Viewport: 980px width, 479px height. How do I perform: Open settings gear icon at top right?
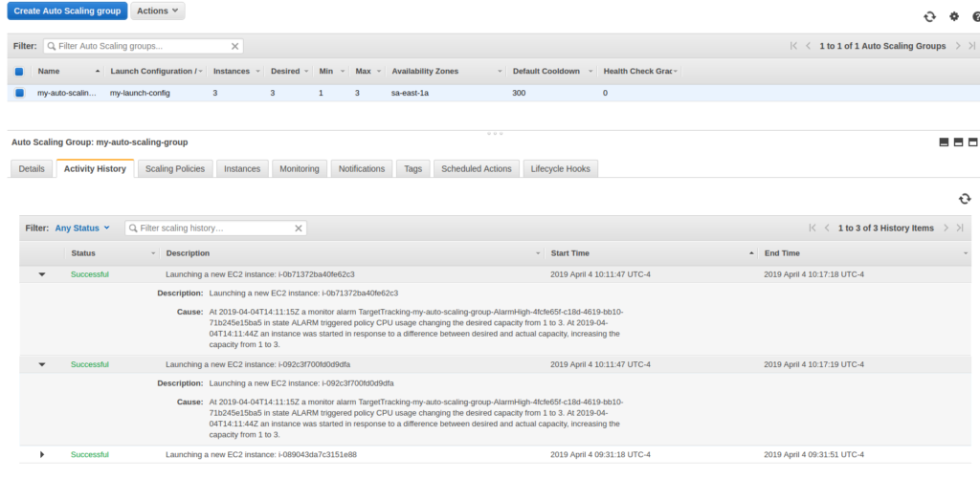[x=954, y=17]
